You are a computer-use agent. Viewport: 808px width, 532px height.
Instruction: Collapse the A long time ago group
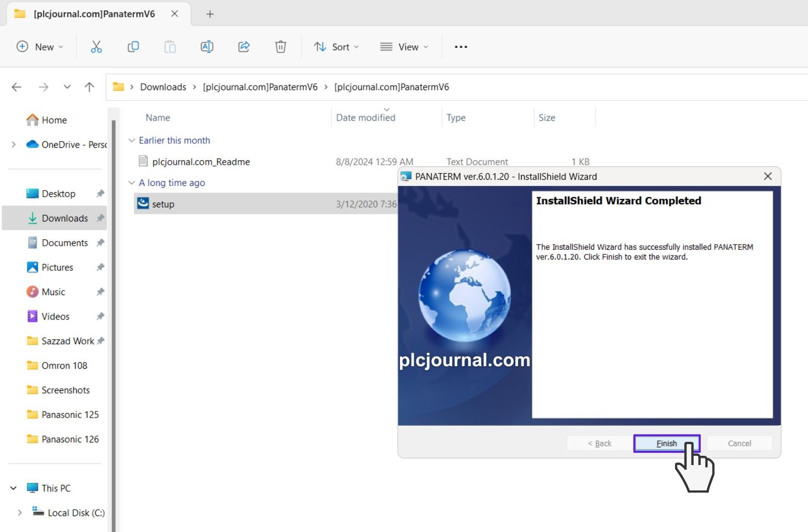[x=132, y=183]
